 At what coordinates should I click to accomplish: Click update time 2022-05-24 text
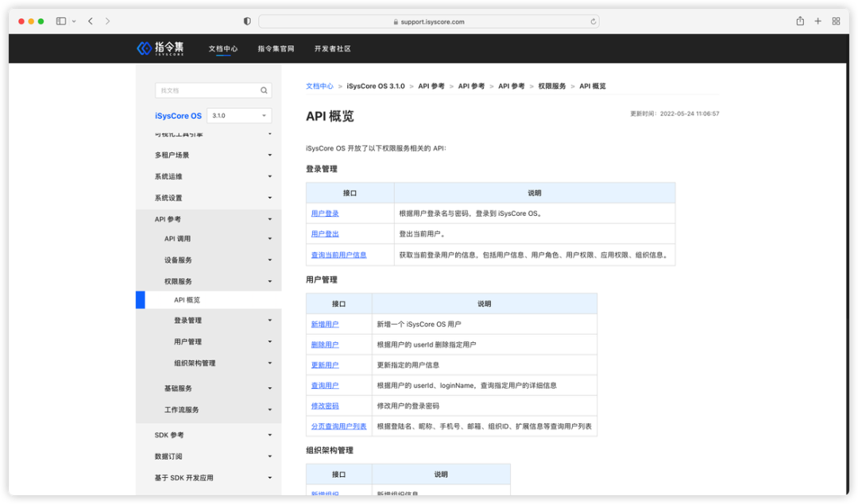click(x=674, y=113)
